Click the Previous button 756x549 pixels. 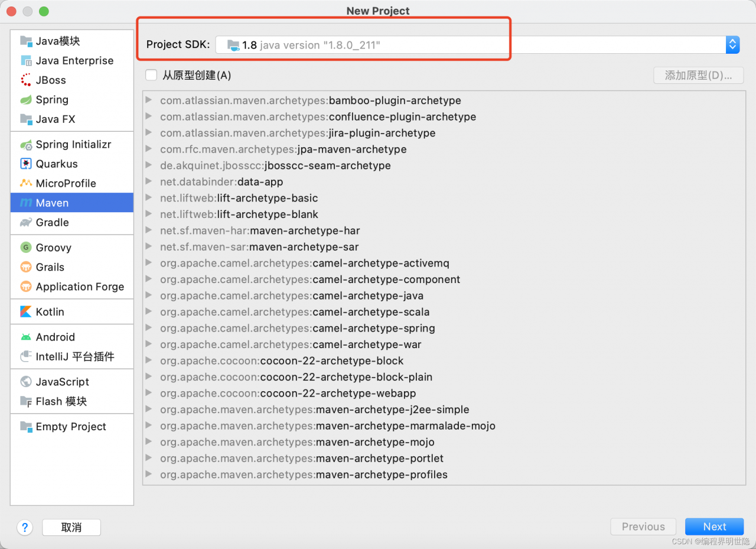[643, 527]
